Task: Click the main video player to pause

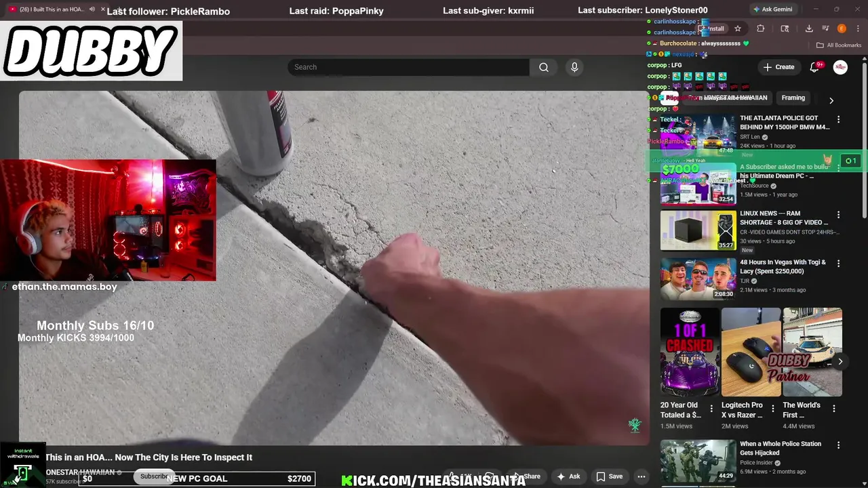Action: click(334, 268)
